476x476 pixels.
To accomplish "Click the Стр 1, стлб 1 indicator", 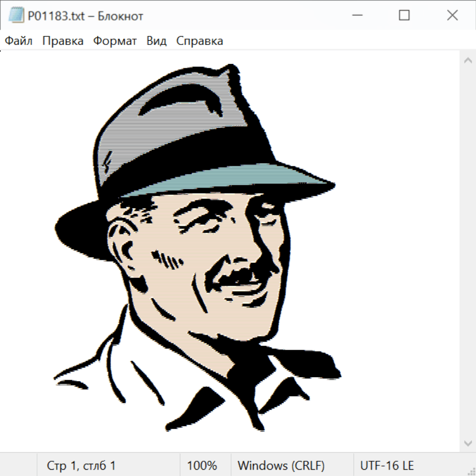I will (x=81, y=466).
